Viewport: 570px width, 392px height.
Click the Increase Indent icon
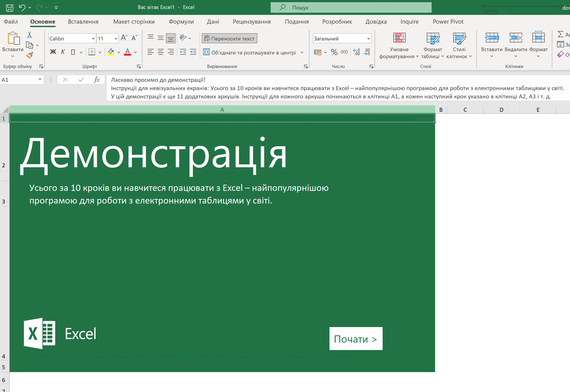tap(193, 52)
